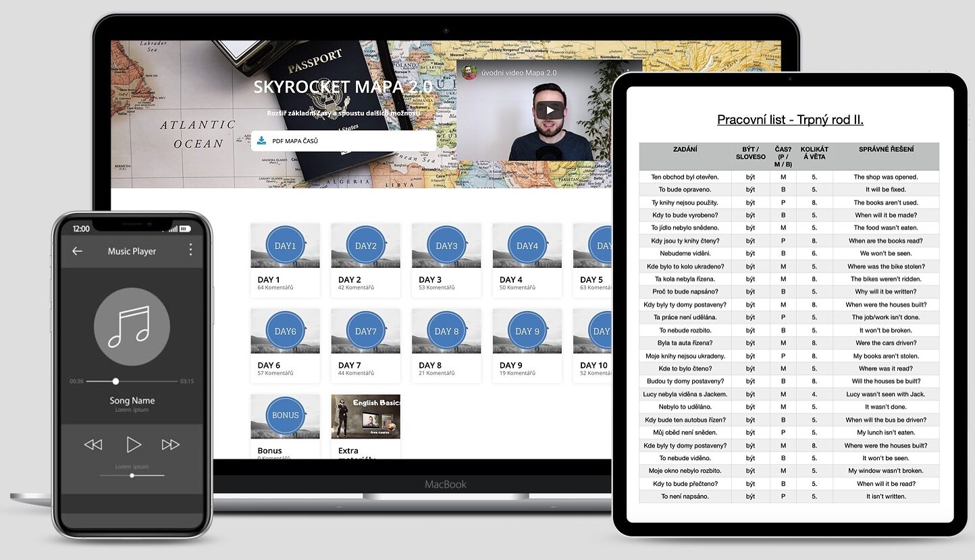975x560 pixels.
Task: Open the DAY 10 lesson thumbnail
Action: click(593, 331)
